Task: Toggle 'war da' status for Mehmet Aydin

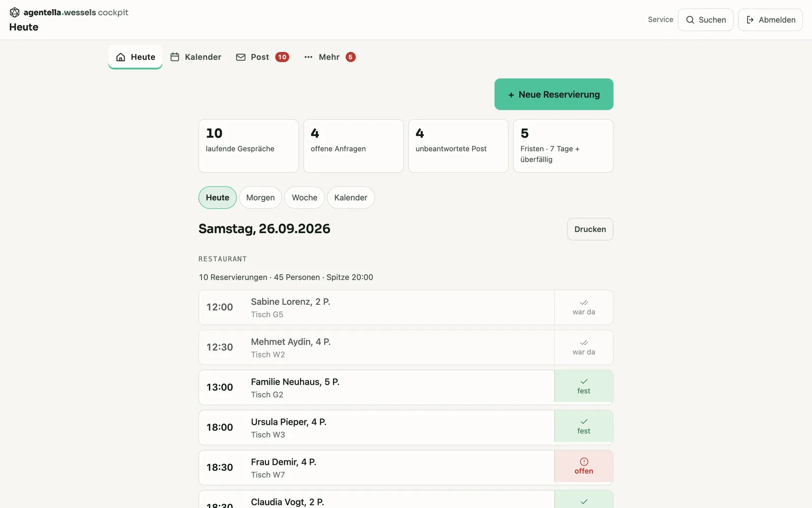Action: (x=584, y=347)
